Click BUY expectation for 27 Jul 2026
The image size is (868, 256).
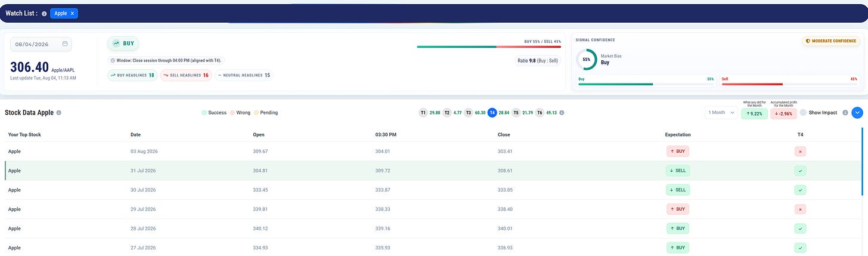tap(678, 247)
